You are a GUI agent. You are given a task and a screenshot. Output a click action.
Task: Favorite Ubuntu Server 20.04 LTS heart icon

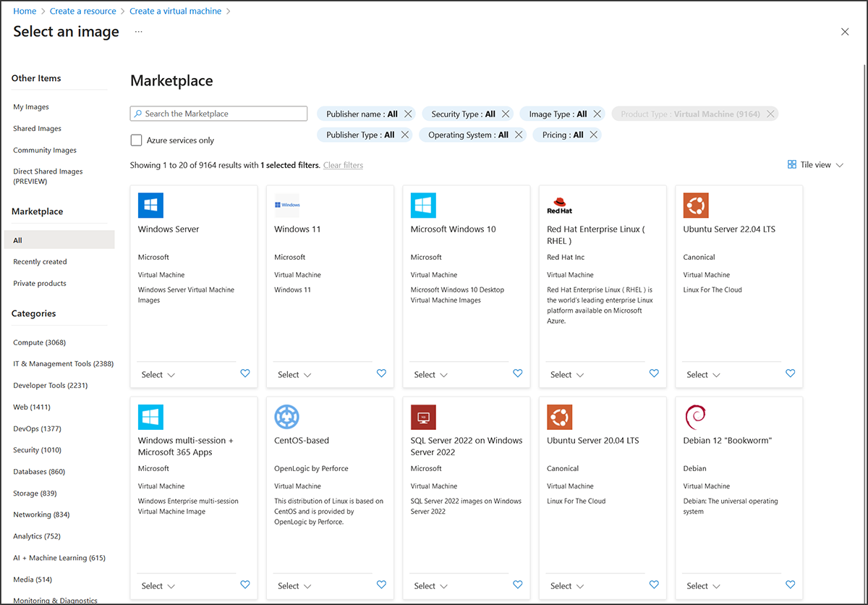[654, 585]
